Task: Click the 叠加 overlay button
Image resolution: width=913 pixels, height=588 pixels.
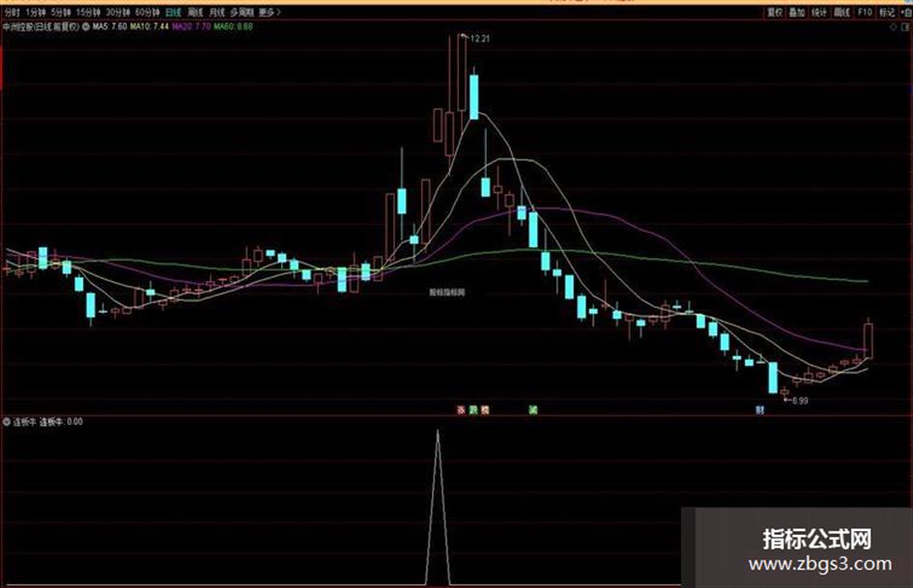Action: [796, 13]
